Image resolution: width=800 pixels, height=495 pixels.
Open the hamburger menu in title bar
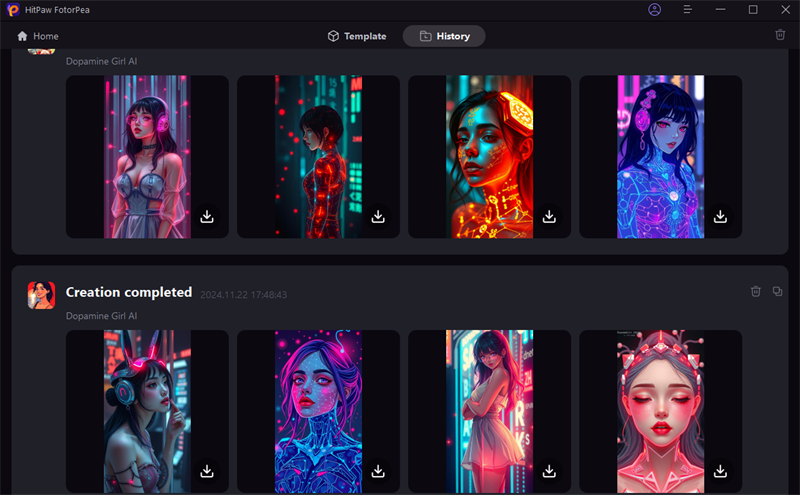coord(687,10)
